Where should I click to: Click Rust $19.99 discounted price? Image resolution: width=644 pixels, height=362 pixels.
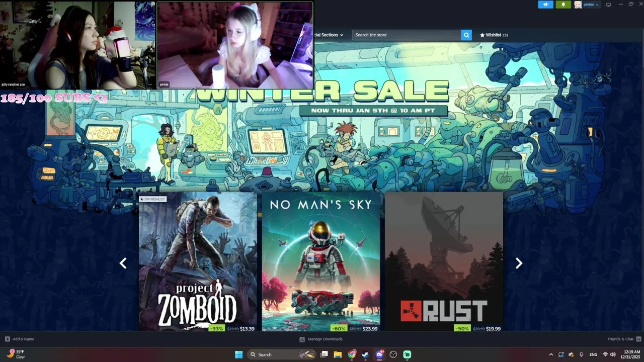coord(493,329)
